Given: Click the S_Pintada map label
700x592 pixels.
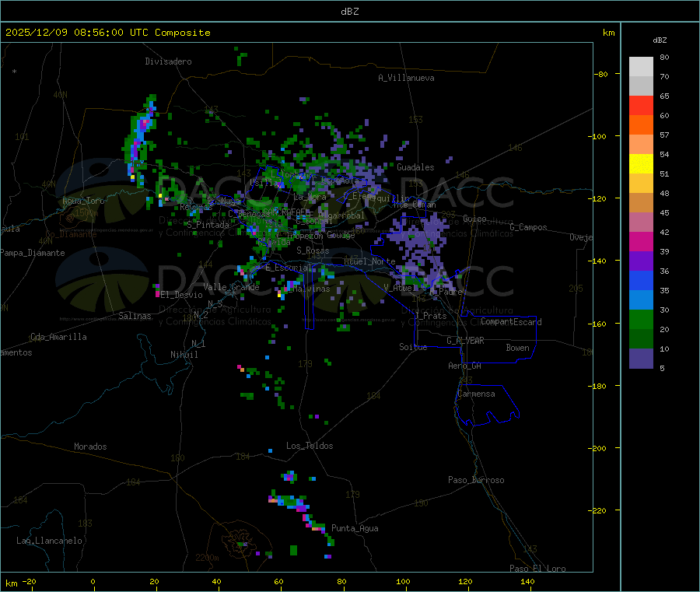Looking at the screenshot, I should (208, 225).
